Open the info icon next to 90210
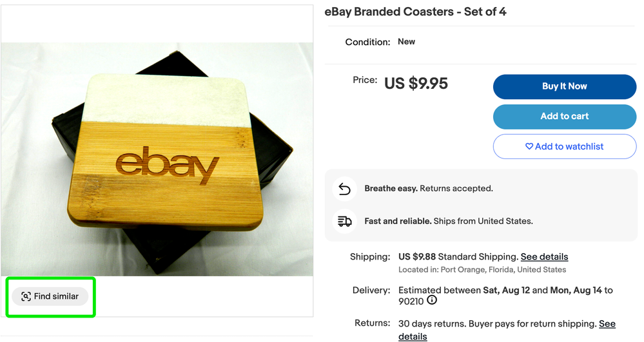644x342 pixels. [x=432, y=300]
